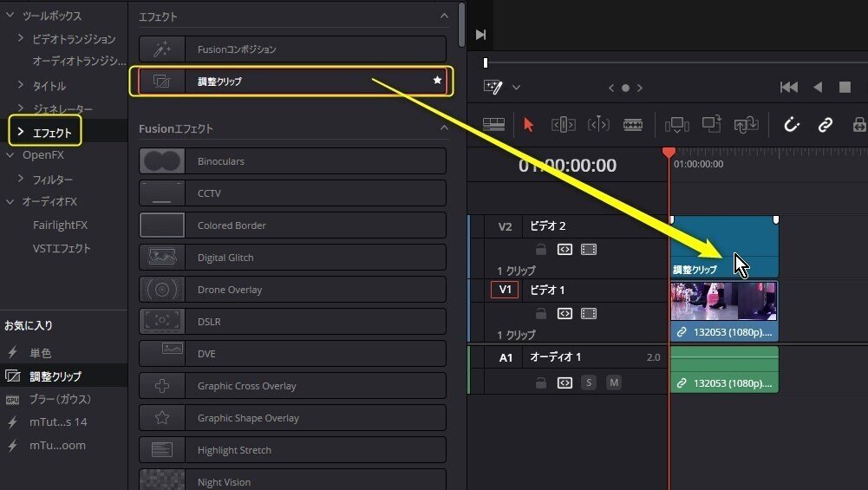Collapse the オーディオFX tree
This screenshot has height=490, width=868.
coord(10,201)
